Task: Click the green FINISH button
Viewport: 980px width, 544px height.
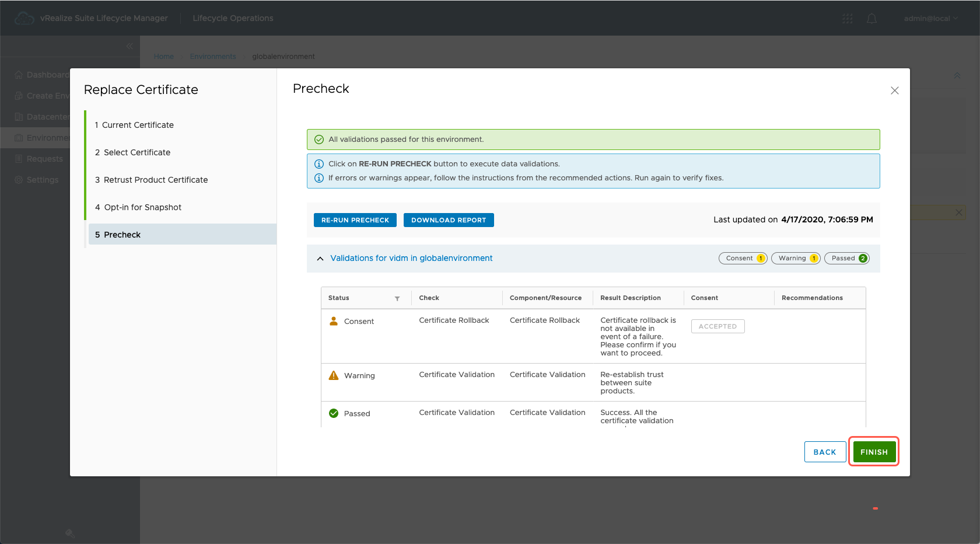Action: click(873, 452)
